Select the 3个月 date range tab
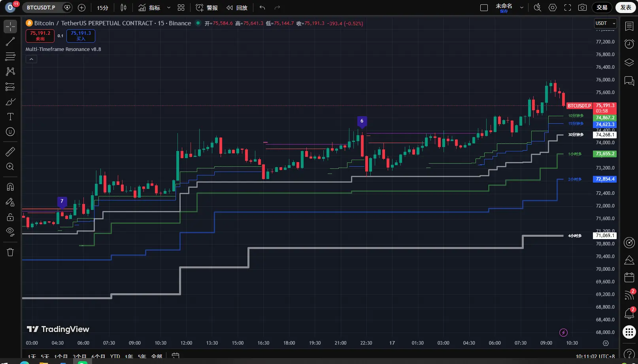The height and width of the screenshot is (364, 638). [79, 356]
